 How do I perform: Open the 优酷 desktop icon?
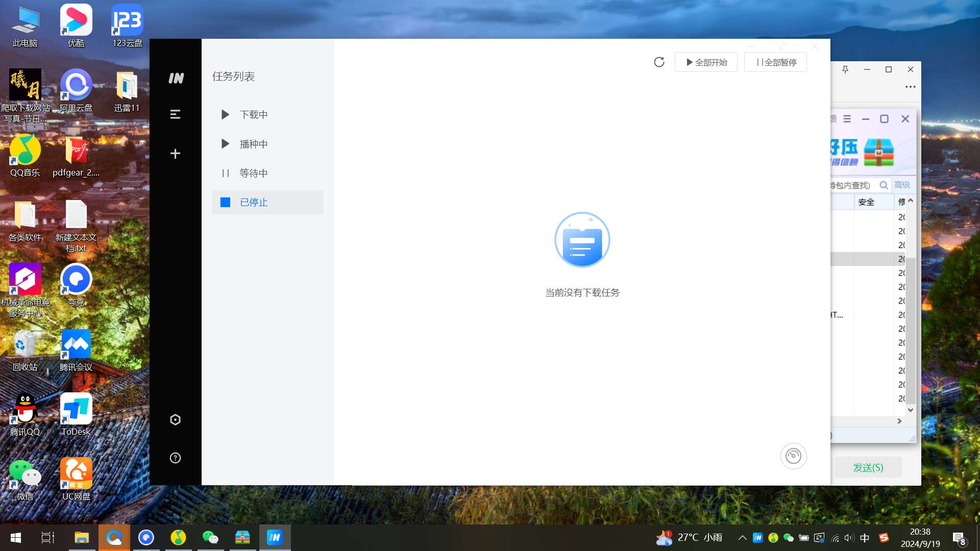(x=76, y=26)
